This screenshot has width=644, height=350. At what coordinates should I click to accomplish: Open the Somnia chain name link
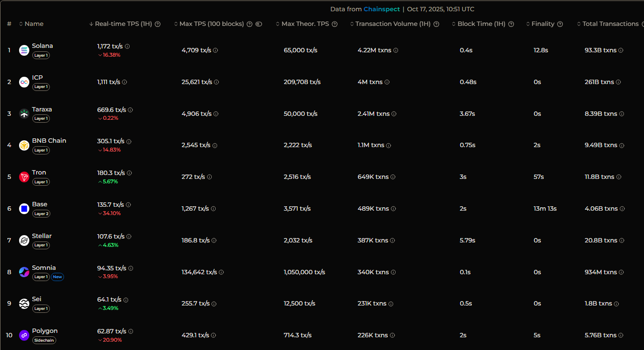coord(44,268)
